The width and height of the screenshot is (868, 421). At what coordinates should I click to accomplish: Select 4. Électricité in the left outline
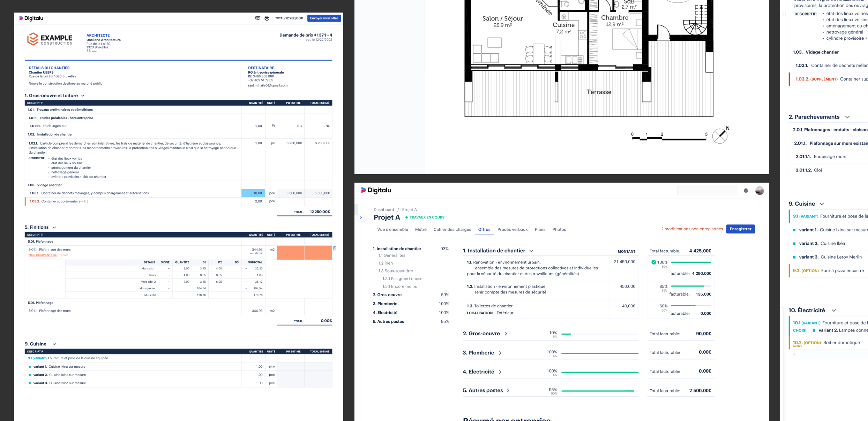[x=411, y=313]
